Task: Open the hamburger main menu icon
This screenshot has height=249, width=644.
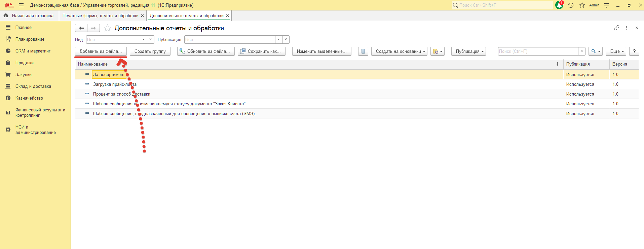Action: click(x=21, y=5)
